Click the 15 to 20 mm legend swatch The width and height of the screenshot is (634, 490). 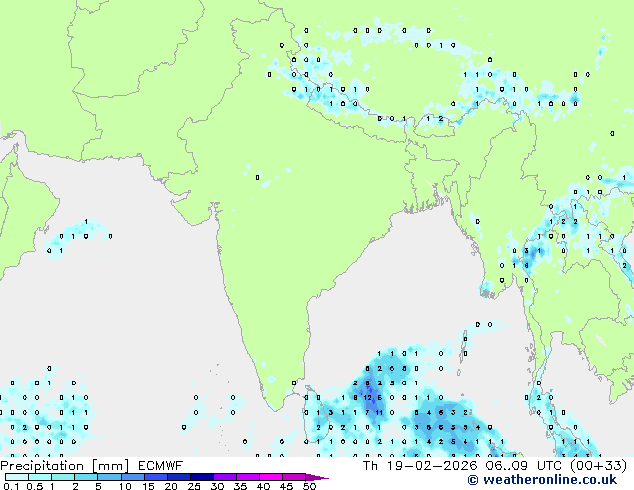click(x=155, y=477)
